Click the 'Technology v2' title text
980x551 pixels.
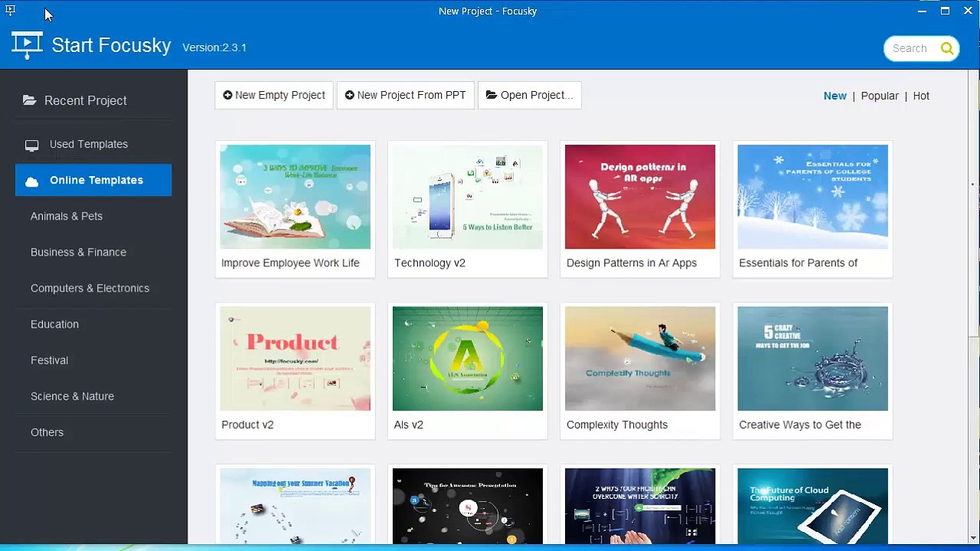(430, 262)
